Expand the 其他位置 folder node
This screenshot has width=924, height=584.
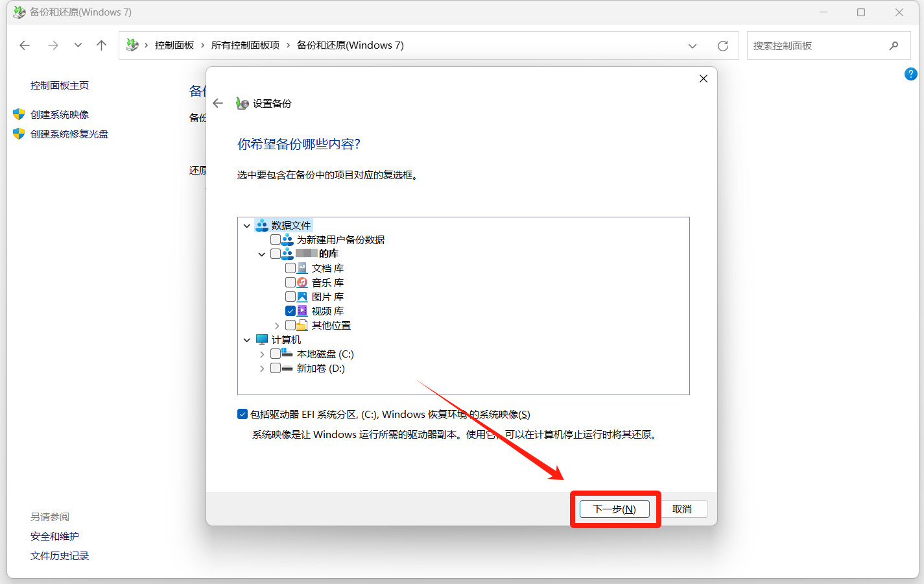click(x=277, y=326)
